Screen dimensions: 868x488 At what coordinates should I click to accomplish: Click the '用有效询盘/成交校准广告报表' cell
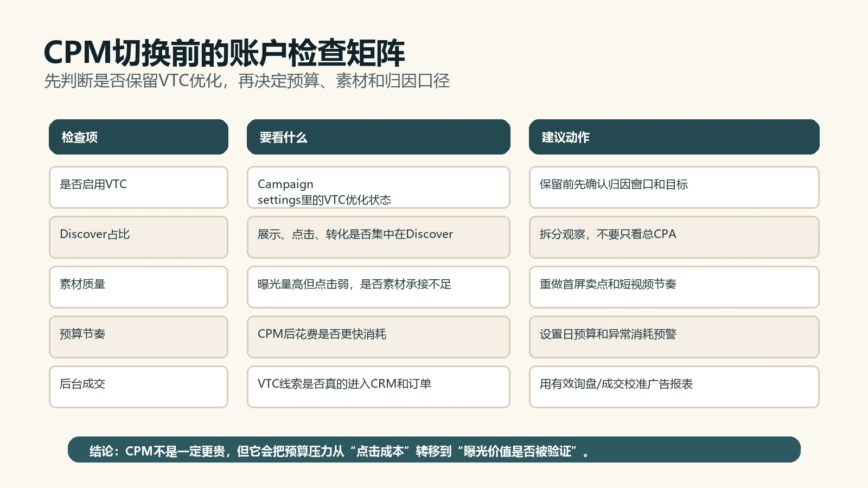pos(674,387)
